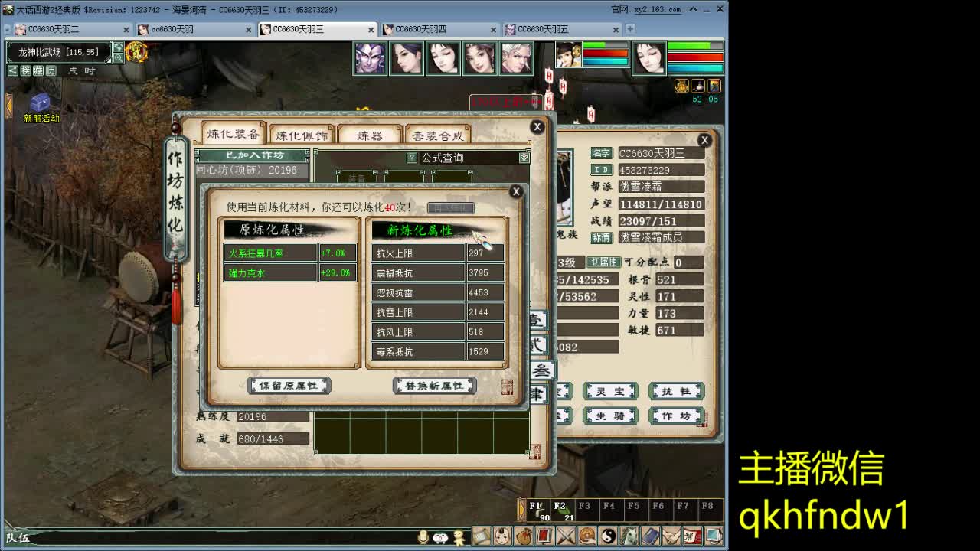Click the 榜 ranking button

(x=26, y=70)
